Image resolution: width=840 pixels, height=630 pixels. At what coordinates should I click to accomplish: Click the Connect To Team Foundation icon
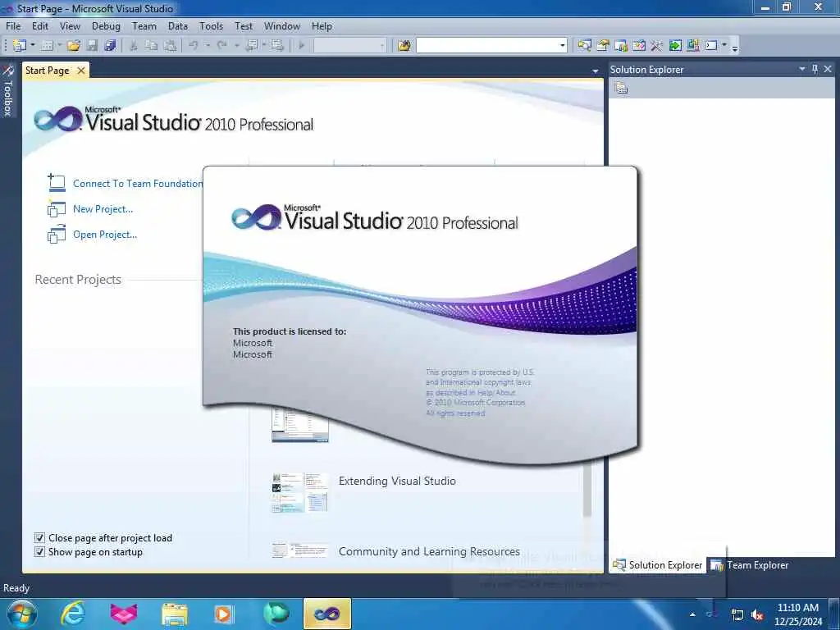tap(57, 183)
